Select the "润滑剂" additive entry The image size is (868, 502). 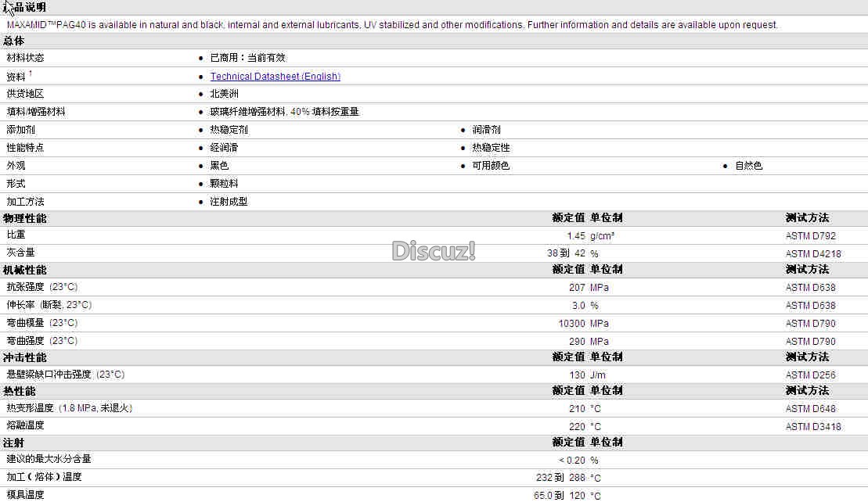(x=487, y=130)
